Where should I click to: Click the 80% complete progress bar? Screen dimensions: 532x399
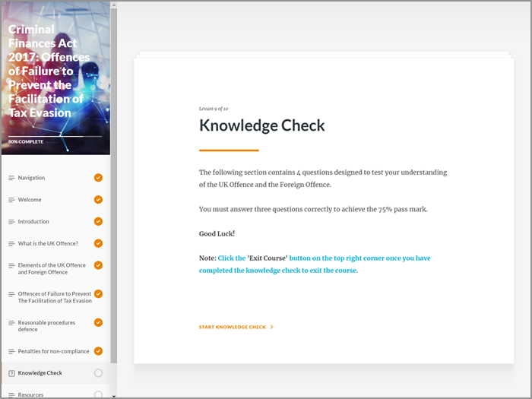[55, 137]
